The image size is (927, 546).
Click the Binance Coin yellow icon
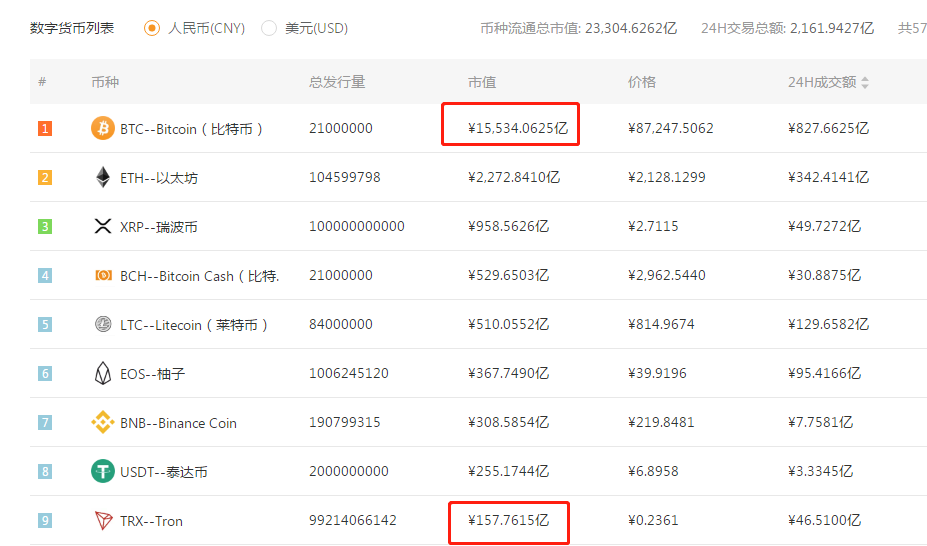pyautogui.click(x=103, y=422)
